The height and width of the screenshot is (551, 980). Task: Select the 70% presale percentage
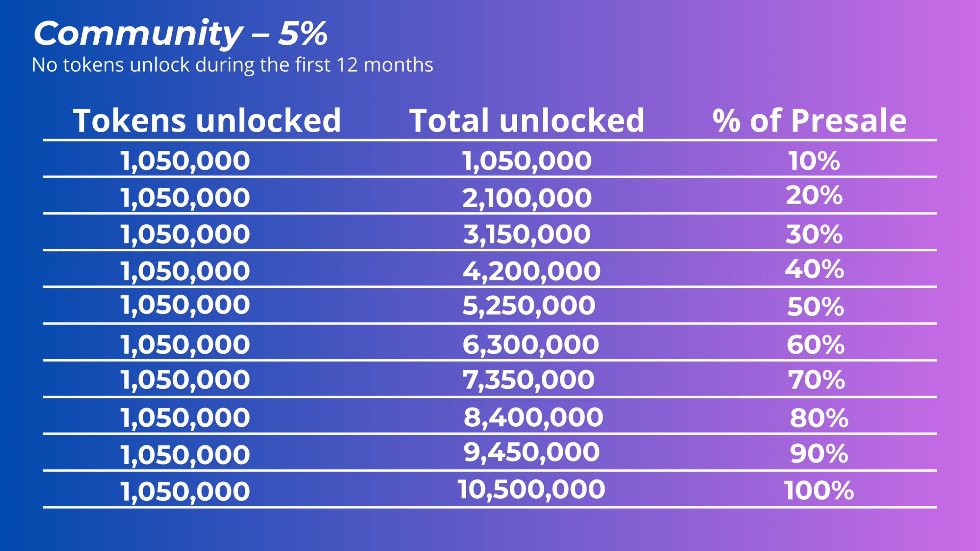pyautogui.click(x=816, y=380)
